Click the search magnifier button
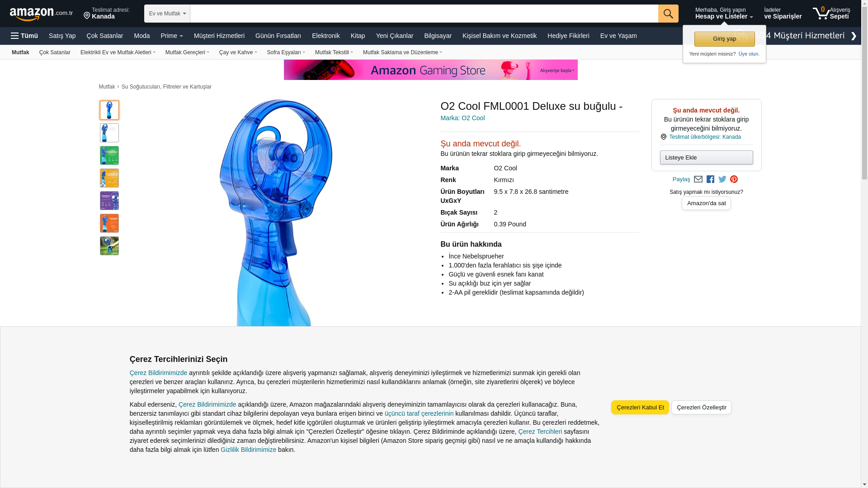The image size is (868, 488). 668,14
